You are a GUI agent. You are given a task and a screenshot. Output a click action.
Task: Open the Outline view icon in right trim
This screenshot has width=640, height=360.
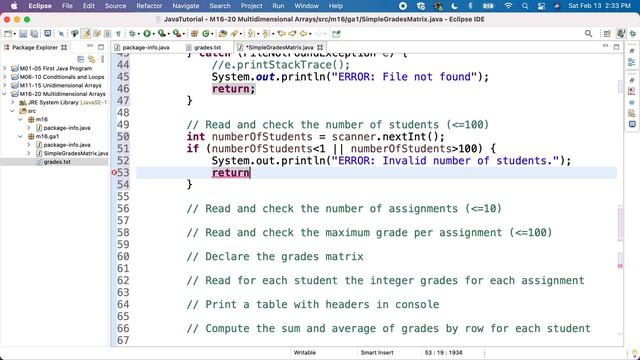[632, 62]
